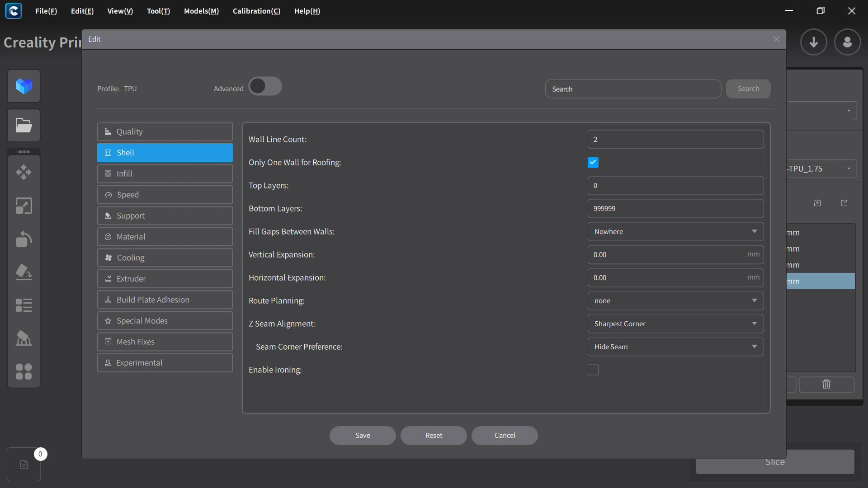Image resolution: width=868 pixels, height=488 pixels.
Task: Open the File menu
Action: click(x=46, y=11)
